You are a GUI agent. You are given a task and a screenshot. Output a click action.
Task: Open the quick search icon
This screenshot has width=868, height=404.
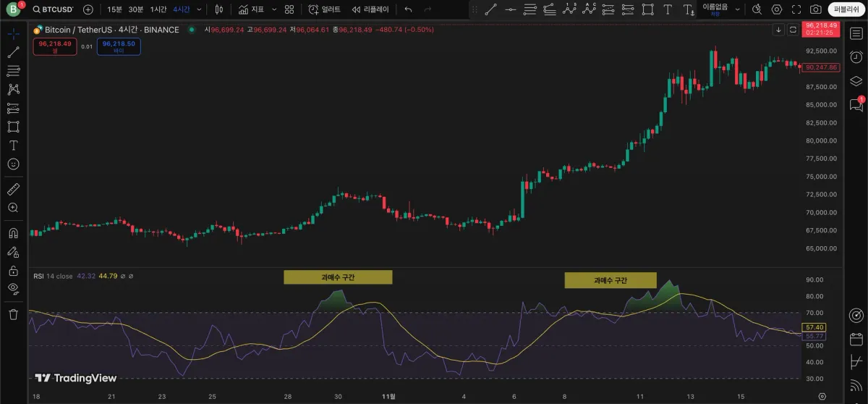757,10
